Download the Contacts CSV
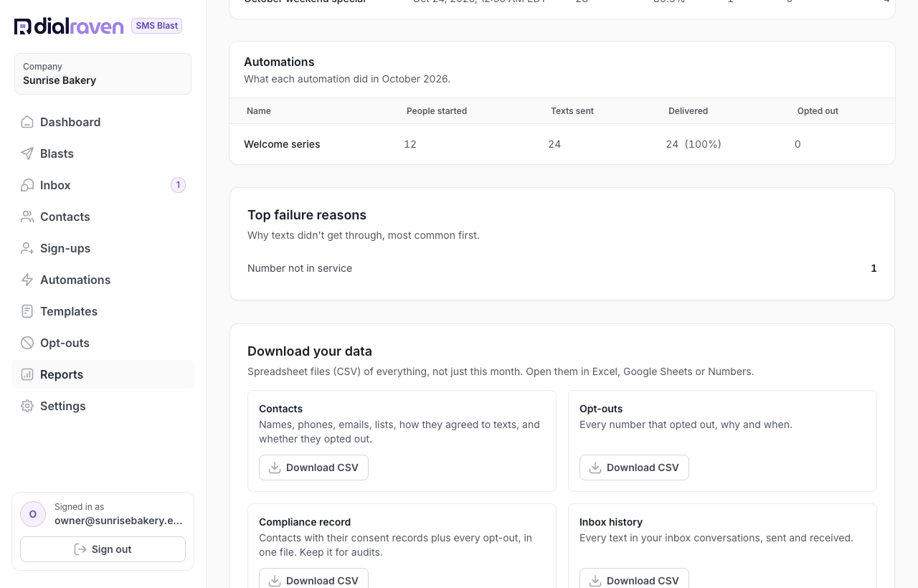The height and width of the screenshot is (588, 918). pyautogui.click(x=313, y=468)
